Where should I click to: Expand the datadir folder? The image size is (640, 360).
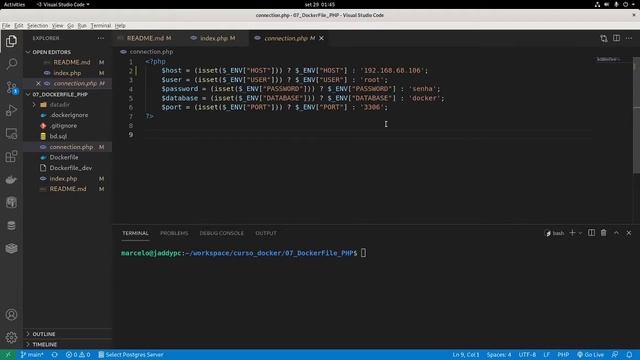point(34,104)
